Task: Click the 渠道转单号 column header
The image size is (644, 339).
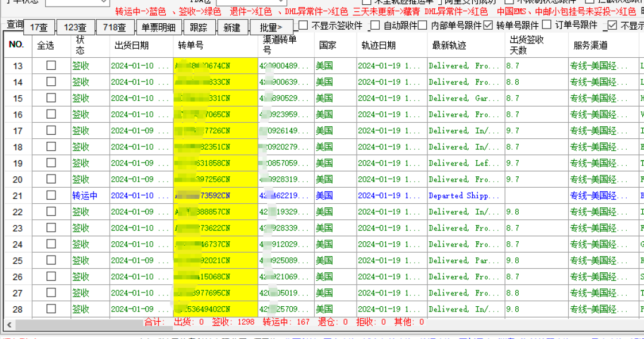Action: point(286,45)
